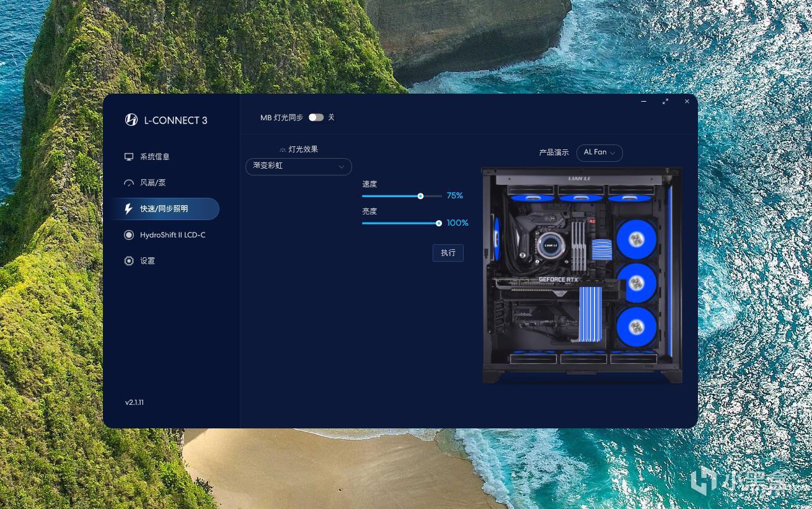
Task: Close the L-CONNECT 3 window
Action: coord(687,101)
